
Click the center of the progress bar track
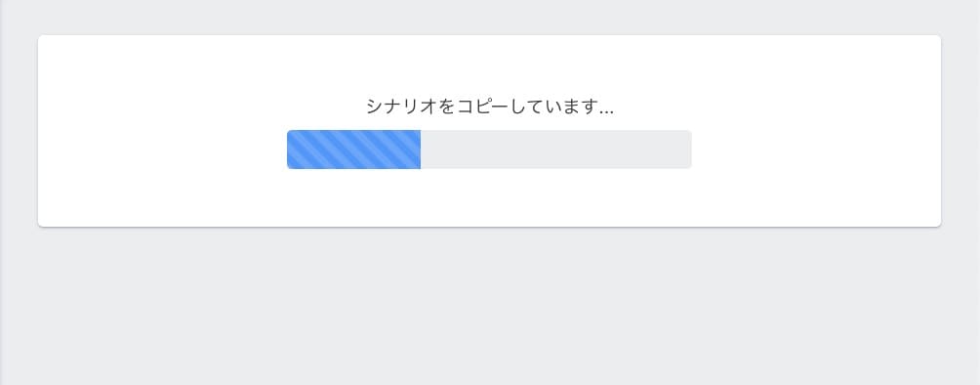(489, 150)
